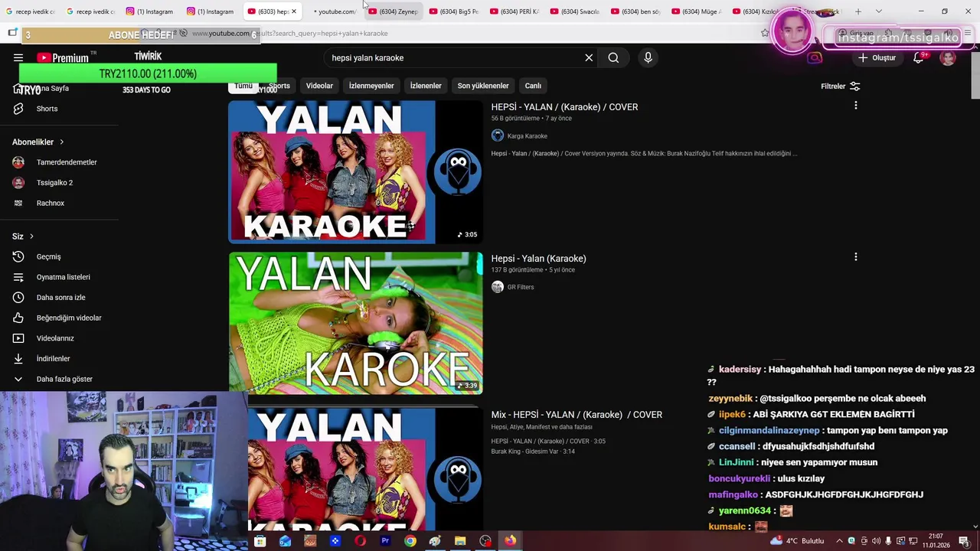The image size is (980, 551).
Task: Close the active (6303) hepsi tab
Action: (x=293, y=11)
